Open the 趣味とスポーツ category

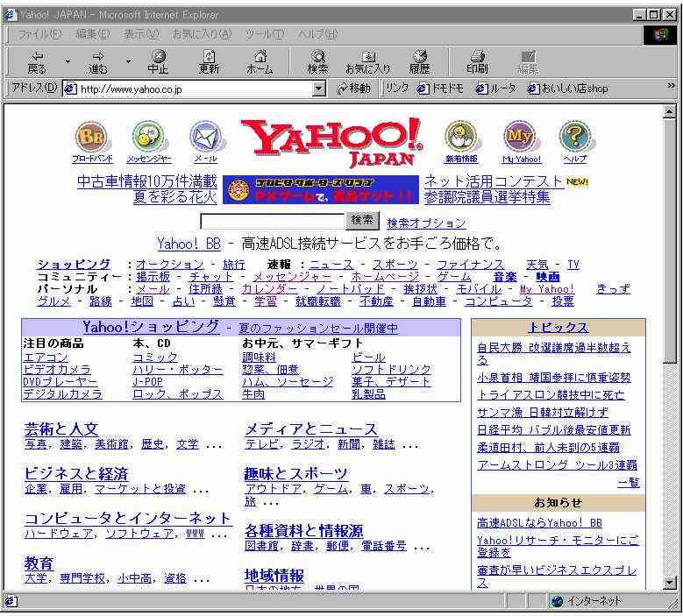pos(296,474)
